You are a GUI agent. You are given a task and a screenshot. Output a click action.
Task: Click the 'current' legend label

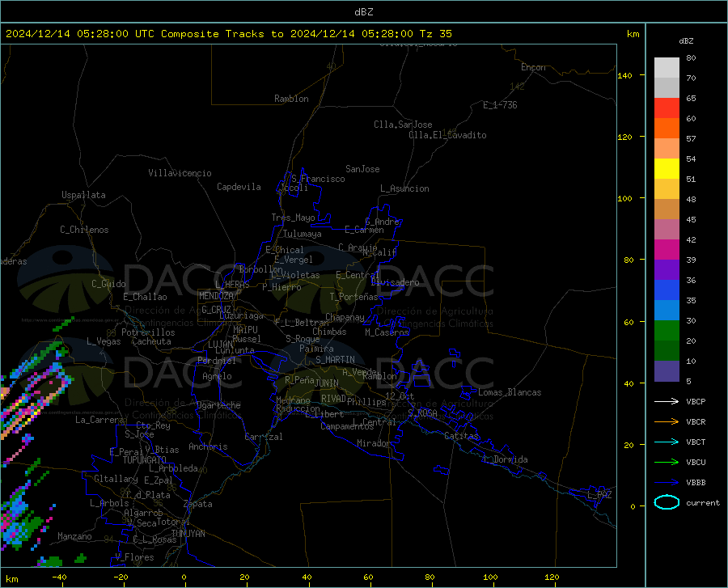703,502
